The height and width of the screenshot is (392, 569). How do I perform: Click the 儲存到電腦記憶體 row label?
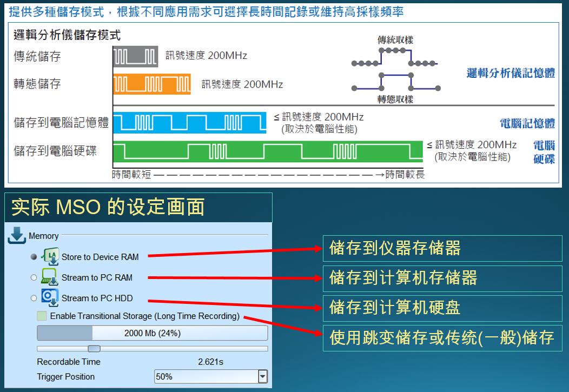click(61, 123)
